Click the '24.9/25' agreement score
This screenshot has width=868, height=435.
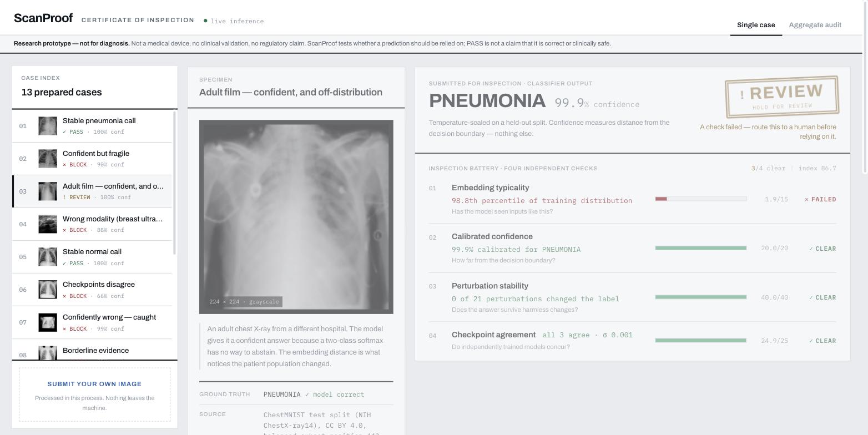click(x=774, y=341)
